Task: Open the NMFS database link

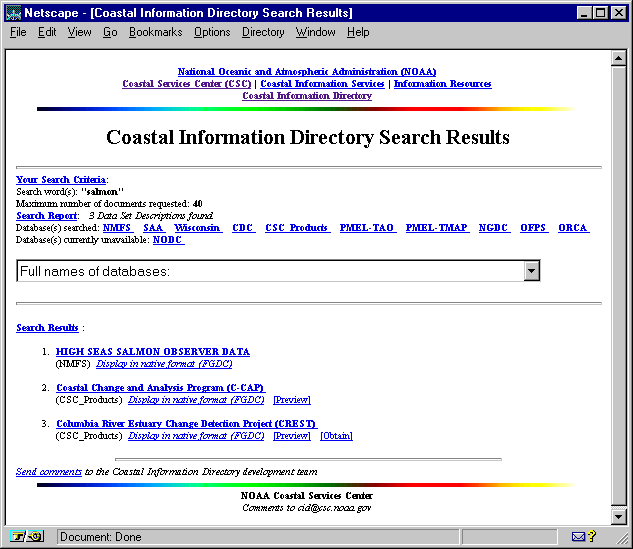Action: pyautogui.click(x=117, y=228)
